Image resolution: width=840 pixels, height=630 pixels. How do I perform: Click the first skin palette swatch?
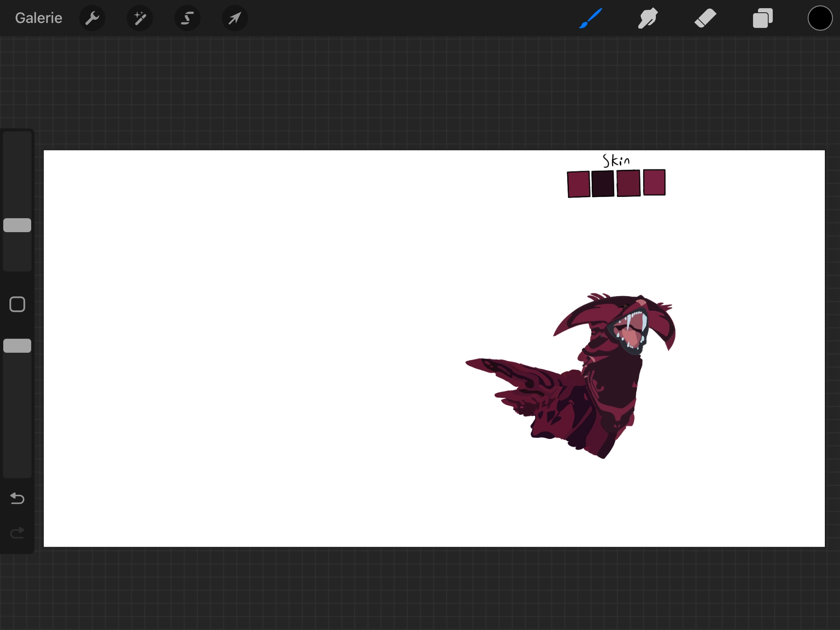(x=579, y=184)
